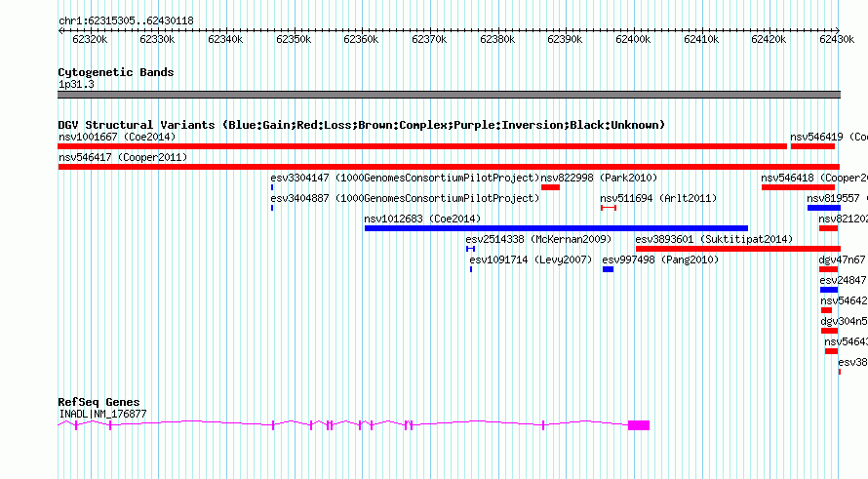Click the nsv1001667 (Coe2014) red loss bar
Viewport: 868px width, 479px height.
(422, 146)
